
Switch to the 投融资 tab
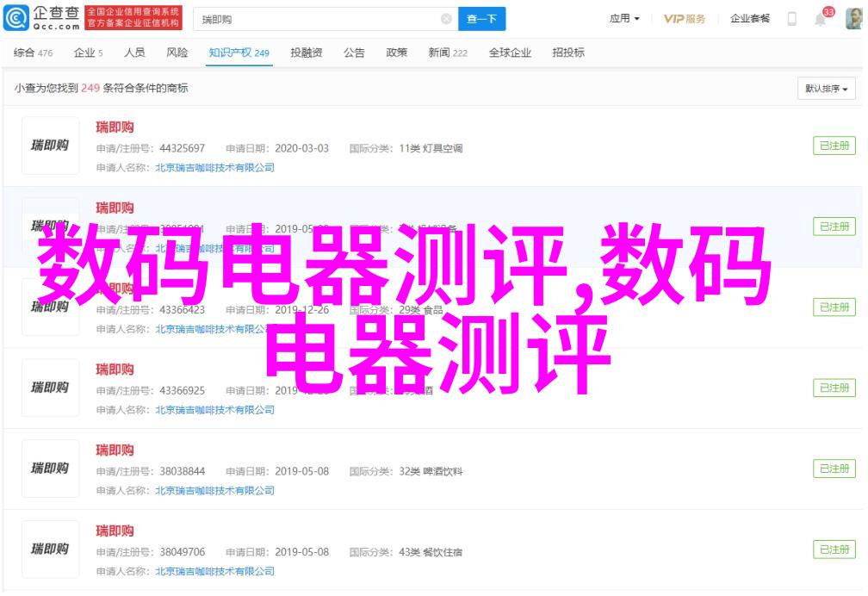pyautogui.click(x=307, y=53)
